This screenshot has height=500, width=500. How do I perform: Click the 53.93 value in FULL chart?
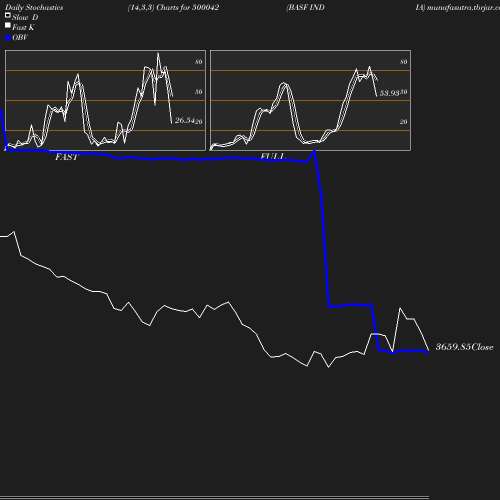[389, 93]
